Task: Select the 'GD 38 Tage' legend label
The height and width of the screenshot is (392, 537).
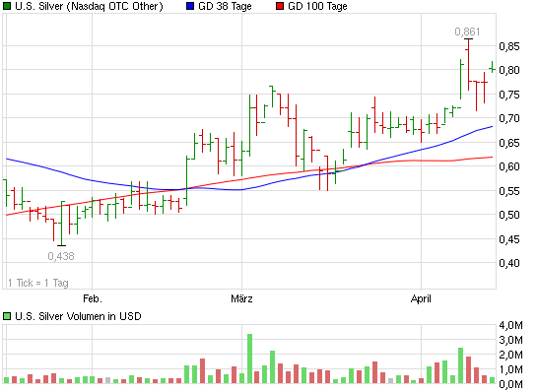Action: click(225, 6)
